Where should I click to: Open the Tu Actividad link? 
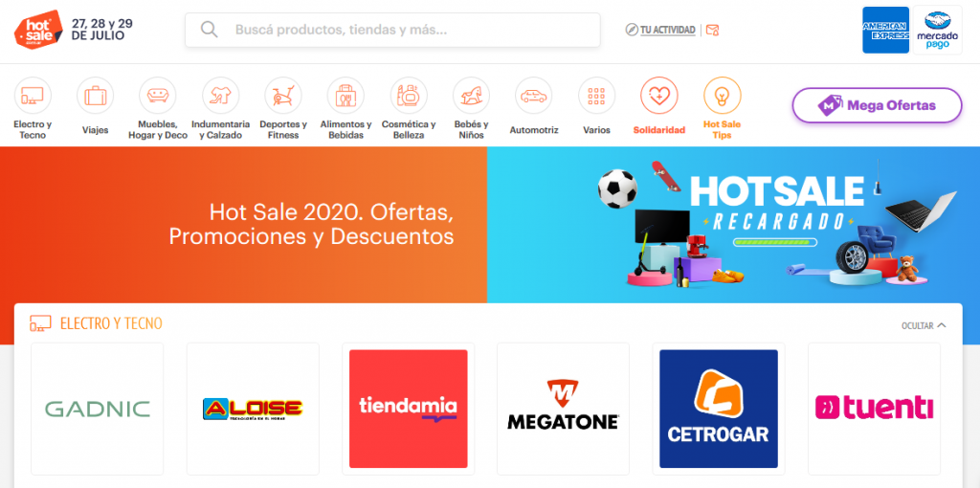tap(660, 30)
